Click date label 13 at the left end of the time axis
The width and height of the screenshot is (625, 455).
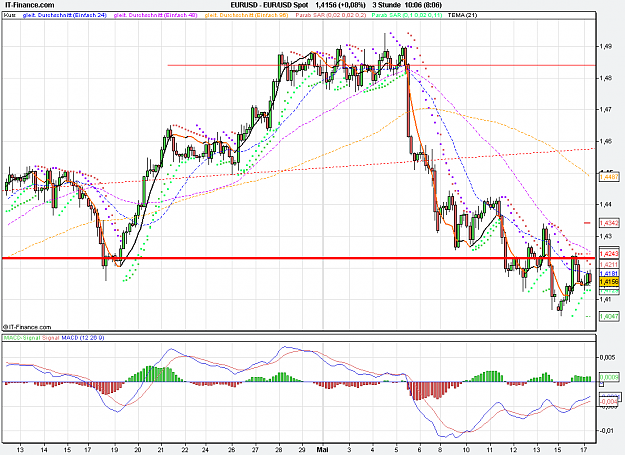pos(20,449)
